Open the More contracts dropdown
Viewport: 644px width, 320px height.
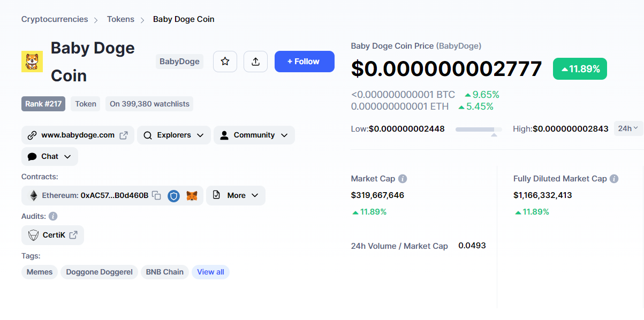[x=236, y=195]
